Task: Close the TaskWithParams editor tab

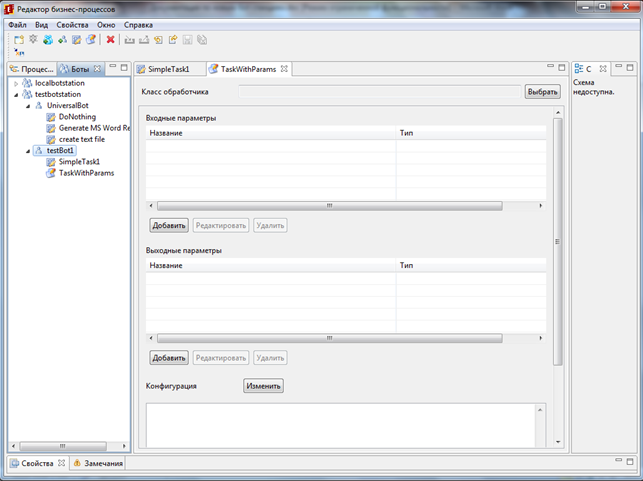Action: click(x=285, y=69)
